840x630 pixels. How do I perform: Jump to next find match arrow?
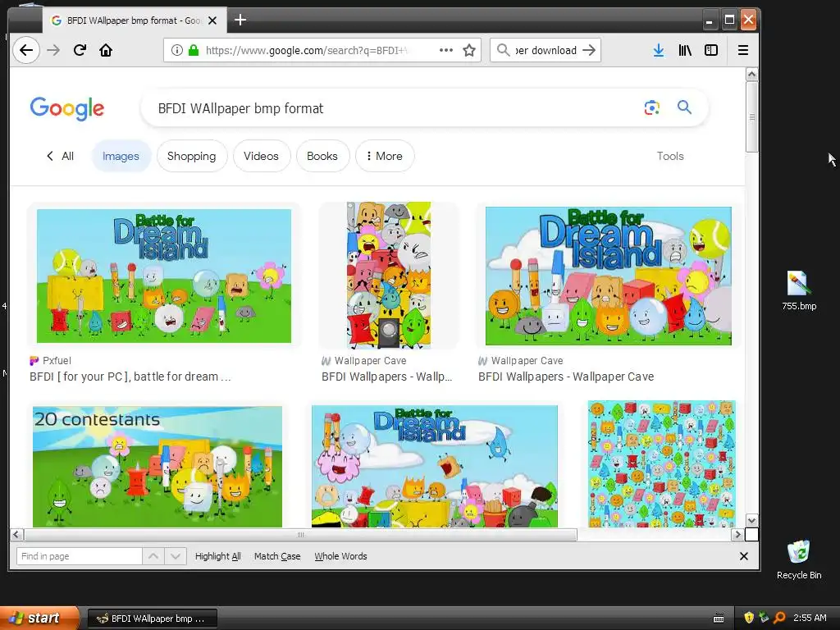pos(176,556)
